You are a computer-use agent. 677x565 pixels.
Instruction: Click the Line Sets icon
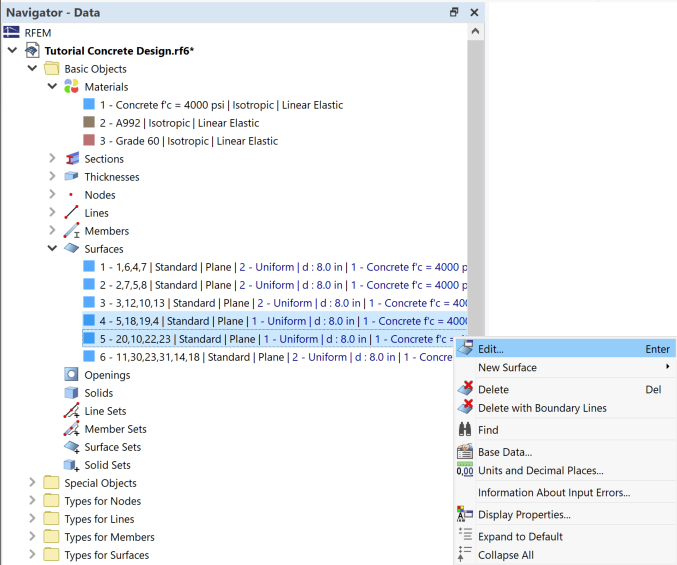coord(72,410)
